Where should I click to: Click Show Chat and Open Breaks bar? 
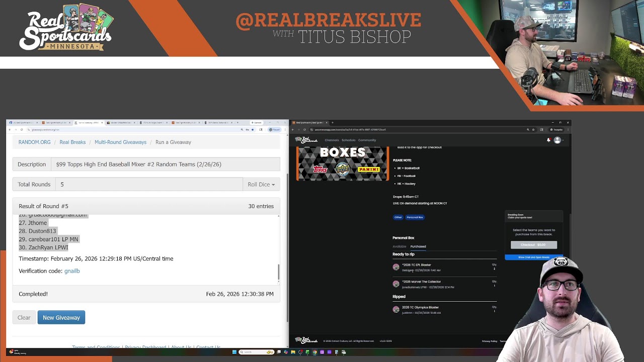pos(534,257)
